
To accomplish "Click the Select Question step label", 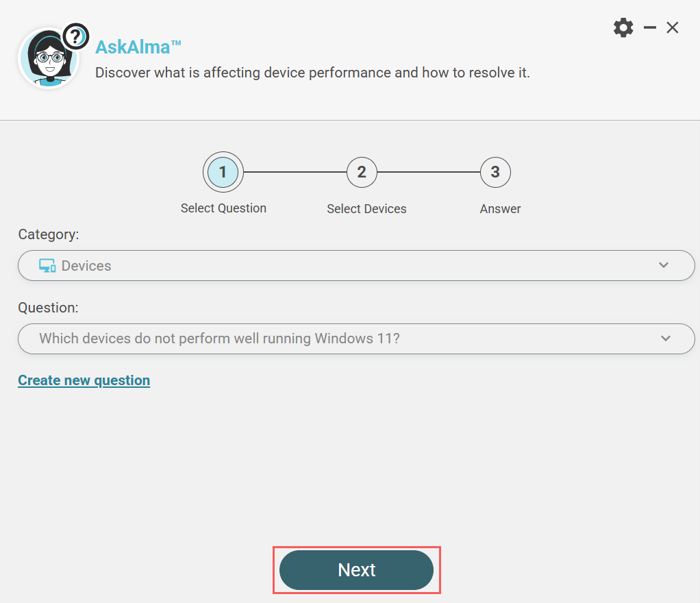I will [223, 208].
